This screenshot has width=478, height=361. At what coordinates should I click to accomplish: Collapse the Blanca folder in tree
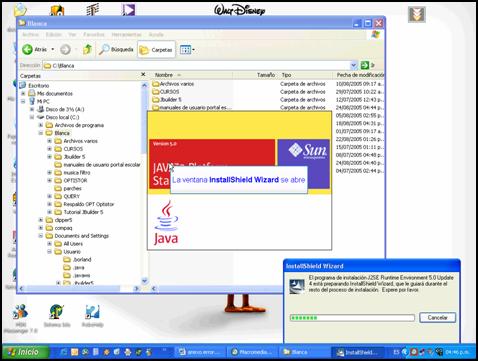click(x=41, y=133)
